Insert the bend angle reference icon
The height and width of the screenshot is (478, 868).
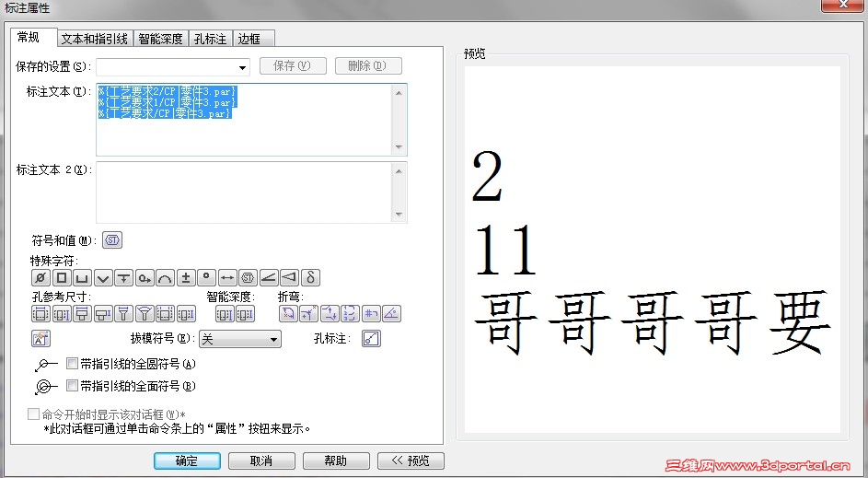[391, 314]
